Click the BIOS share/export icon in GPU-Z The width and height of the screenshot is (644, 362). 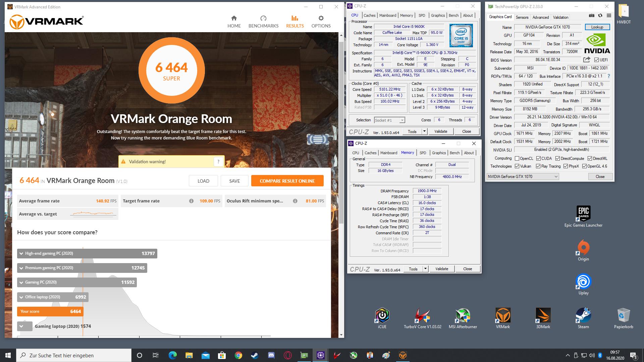point(587,60)
